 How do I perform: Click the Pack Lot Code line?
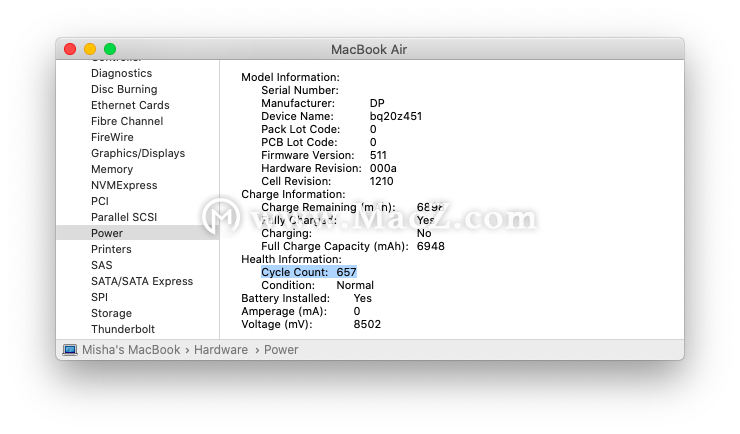319,129
